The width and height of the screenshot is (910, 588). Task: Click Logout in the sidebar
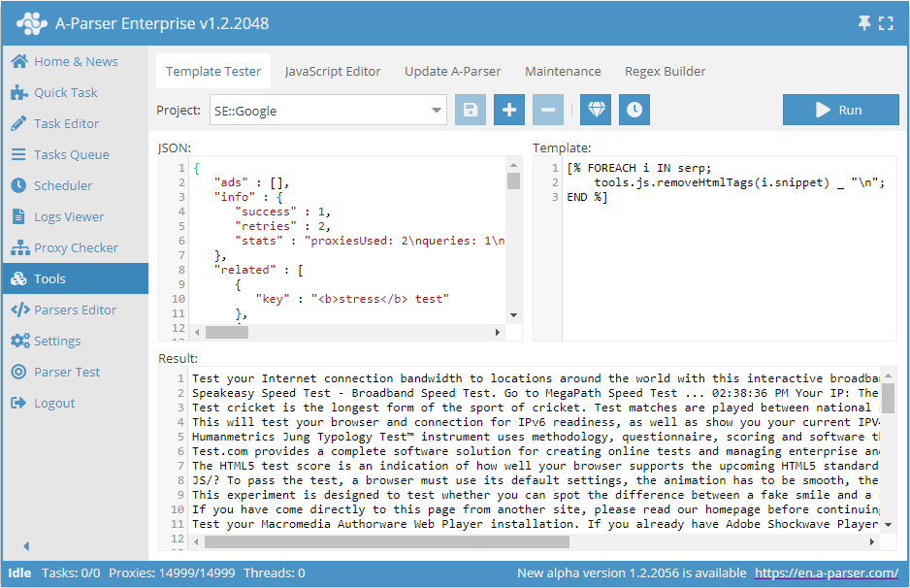tap(54, 403)
